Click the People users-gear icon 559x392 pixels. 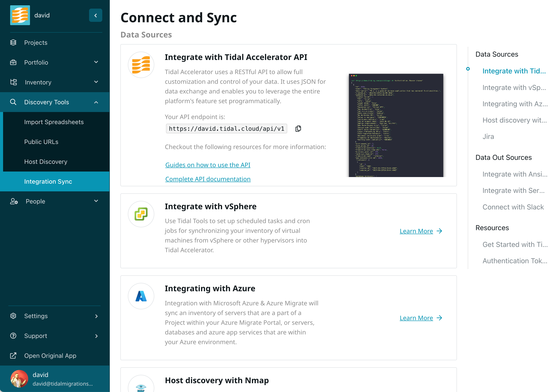tap(14, 201)
